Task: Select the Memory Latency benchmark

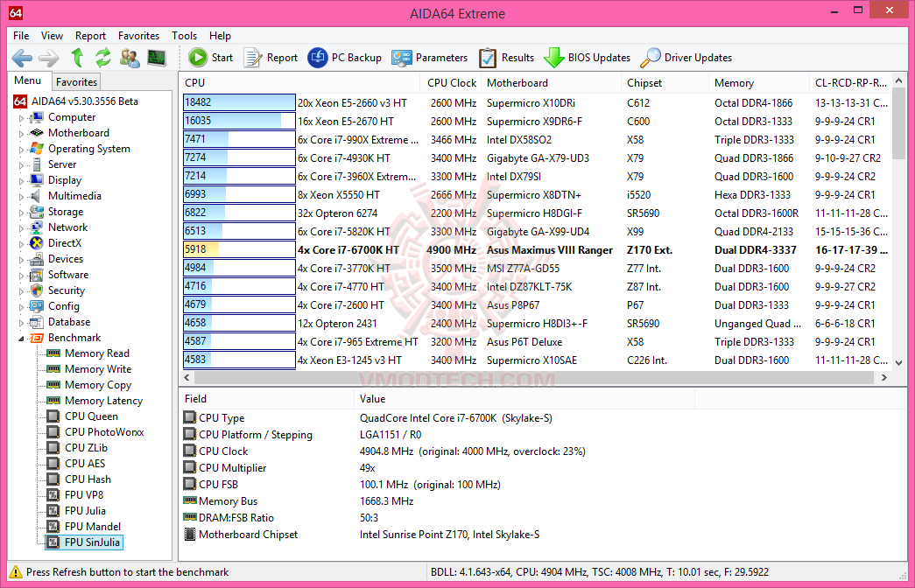Action: click(x=103, y=401)
